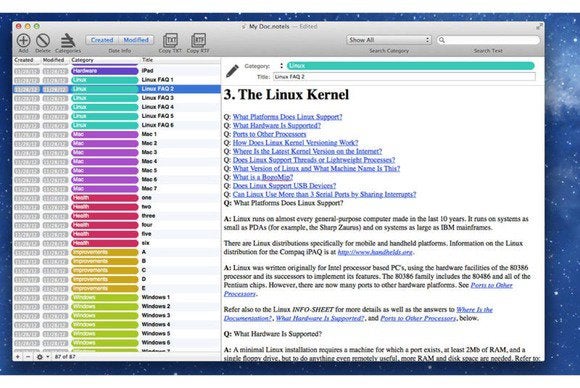Click the Title field containing Linux FAQ 2
580x388 pixels.
click(x=404, y=77)
